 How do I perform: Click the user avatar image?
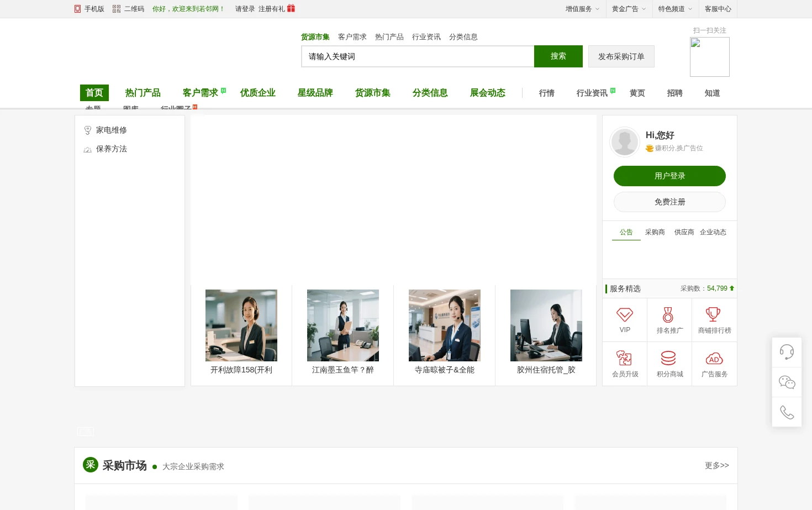click(625, 142)
